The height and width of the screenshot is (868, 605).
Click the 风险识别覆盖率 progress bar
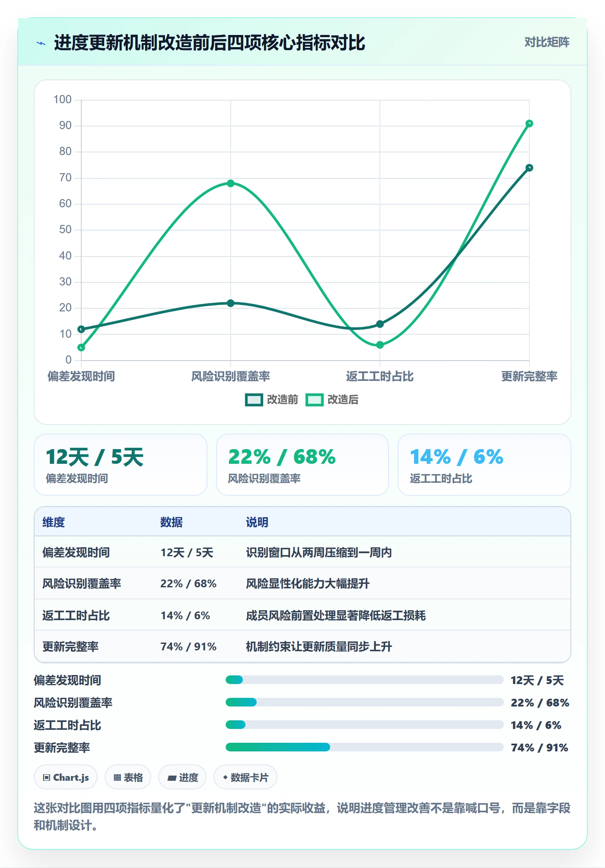(364, 703)
